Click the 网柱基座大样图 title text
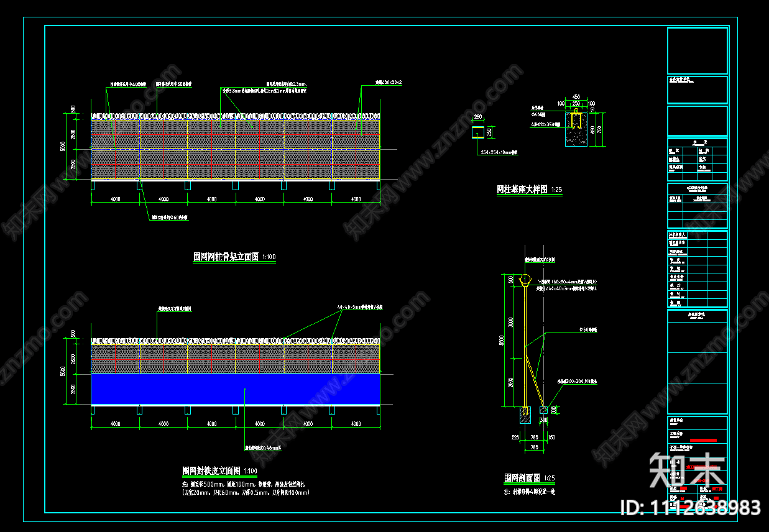The width and height of the screenshot is (769, 532). click(522, 190)
